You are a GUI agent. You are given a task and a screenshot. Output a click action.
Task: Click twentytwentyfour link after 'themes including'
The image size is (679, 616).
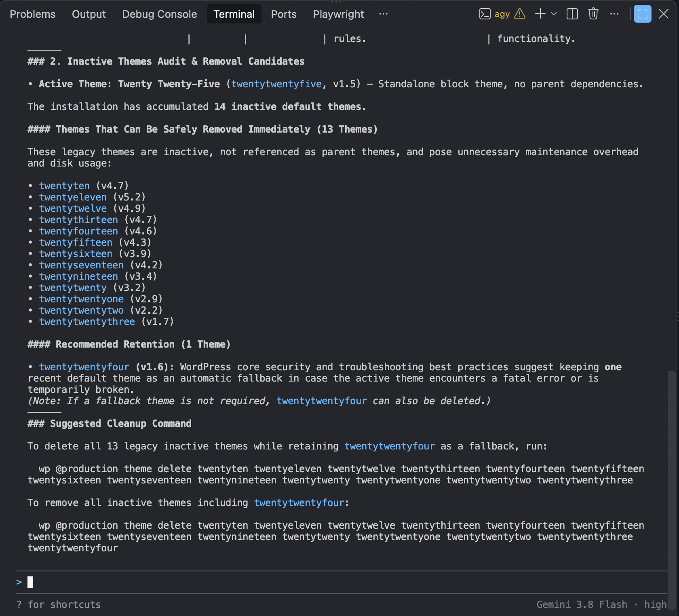pos(299,503)
